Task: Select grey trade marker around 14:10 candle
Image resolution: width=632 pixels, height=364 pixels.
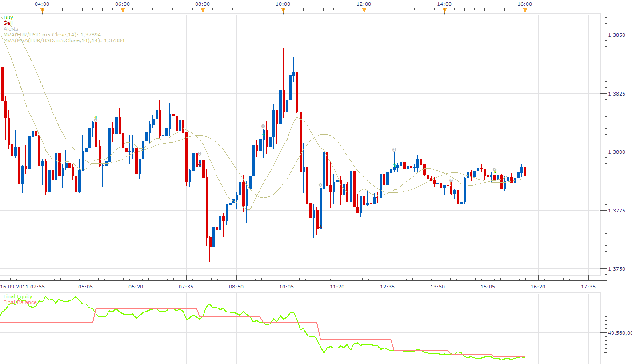Action: 451,180
